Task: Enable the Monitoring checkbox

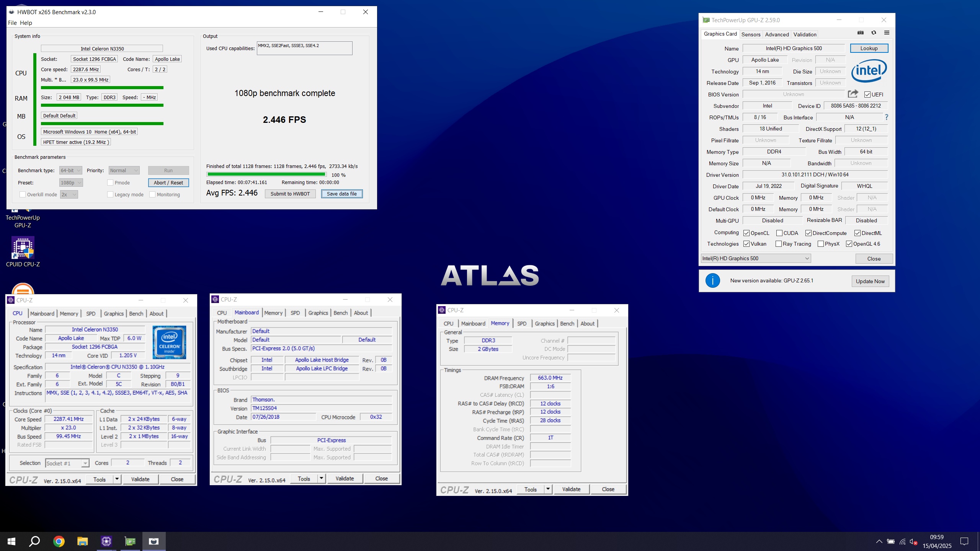Action: pos(152,194)
